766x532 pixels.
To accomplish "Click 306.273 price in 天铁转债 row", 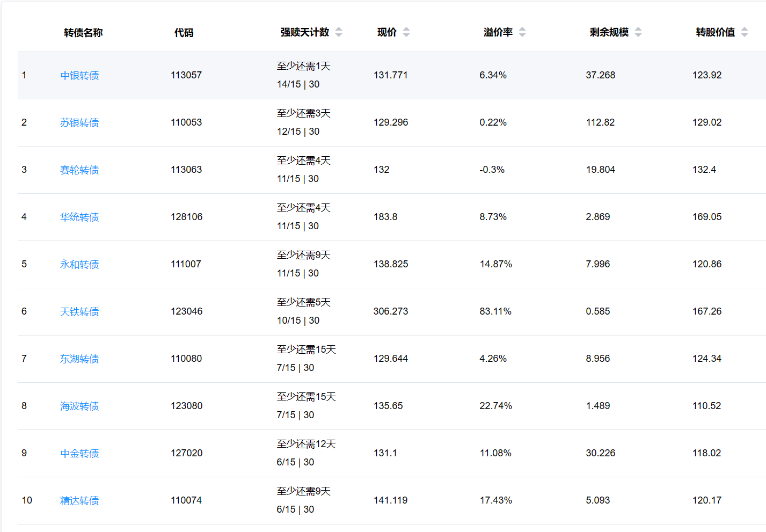I will [391, 311].
